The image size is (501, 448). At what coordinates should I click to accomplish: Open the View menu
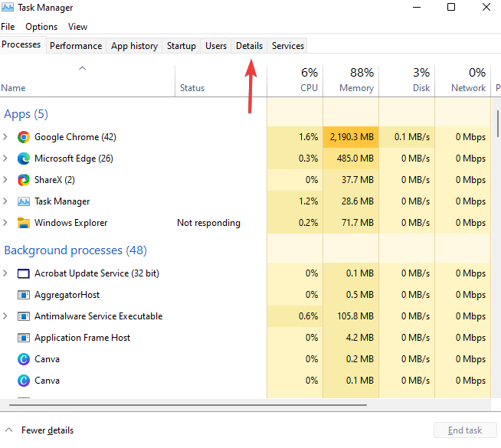click(77, 27)
